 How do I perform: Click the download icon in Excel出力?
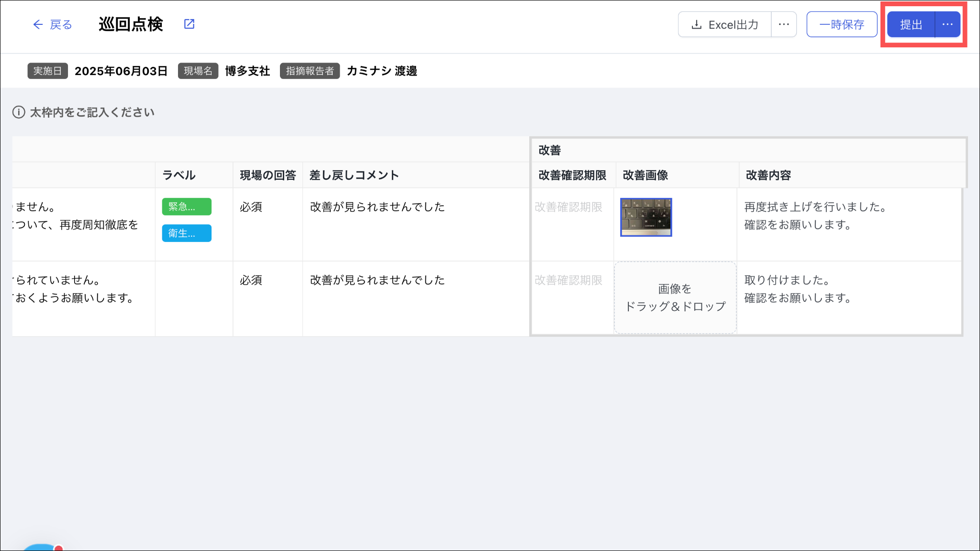pos(697,25)
